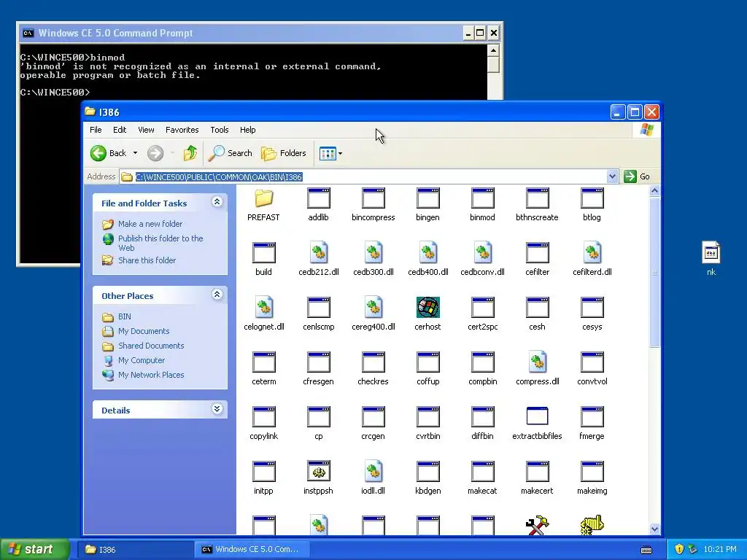Click Share this folder link
The image size is (747, 560).
(x=147, y=260)
